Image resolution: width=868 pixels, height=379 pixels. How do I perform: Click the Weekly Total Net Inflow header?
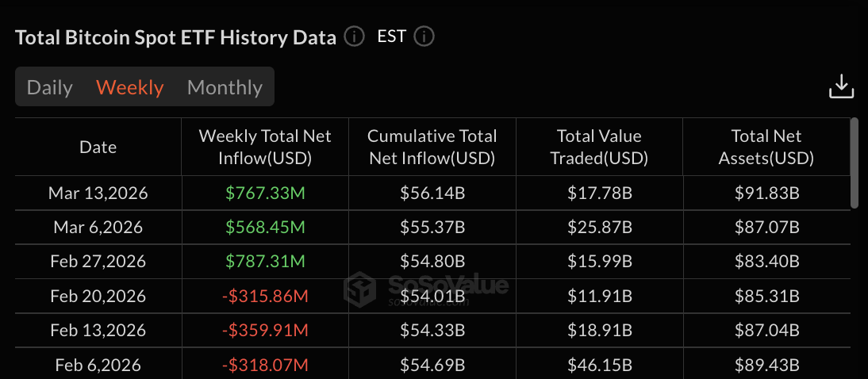[x=265, y=147]
